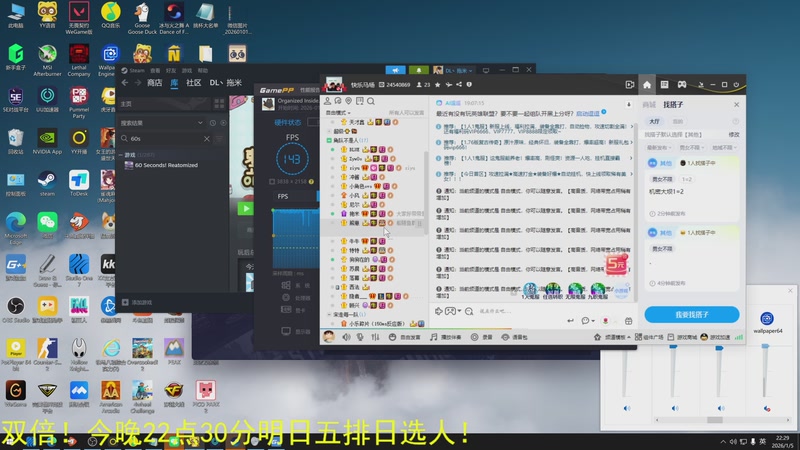Toggle the speaker in YY bottom bar
800x450 pixels.
coord(346,337)
